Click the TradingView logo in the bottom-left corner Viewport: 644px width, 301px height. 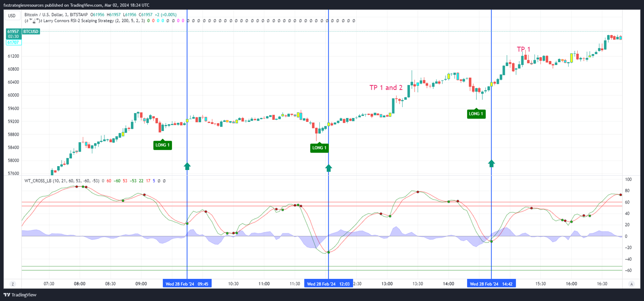pos(19,294)
